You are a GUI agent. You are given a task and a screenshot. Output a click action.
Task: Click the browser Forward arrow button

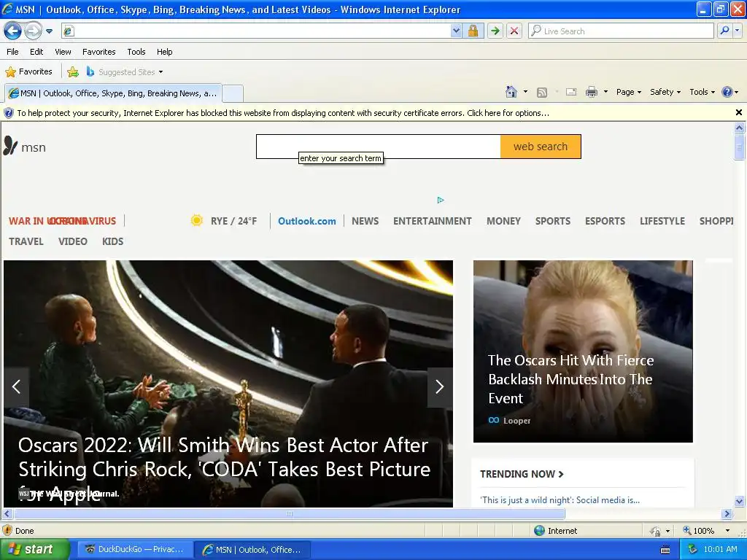[x=32, y=31]
